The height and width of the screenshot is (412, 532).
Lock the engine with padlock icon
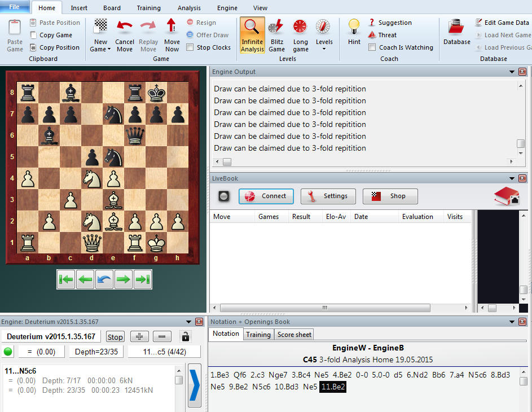(x=185, y=336)
